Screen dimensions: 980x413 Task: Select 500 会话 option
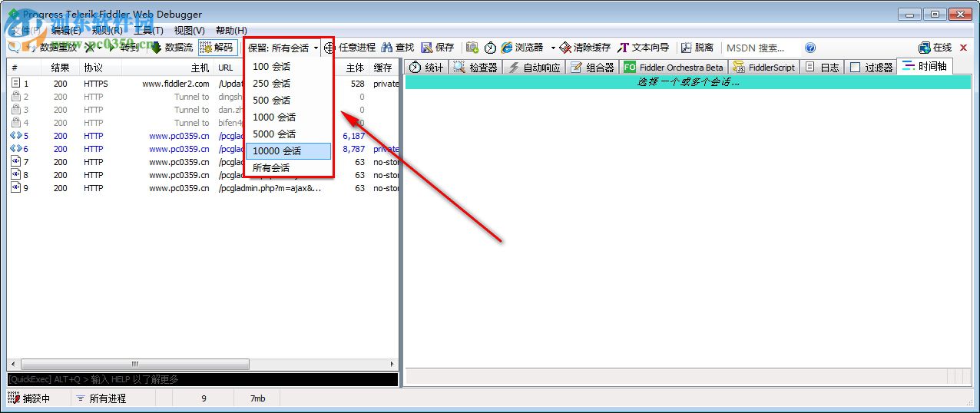[289, 101]
